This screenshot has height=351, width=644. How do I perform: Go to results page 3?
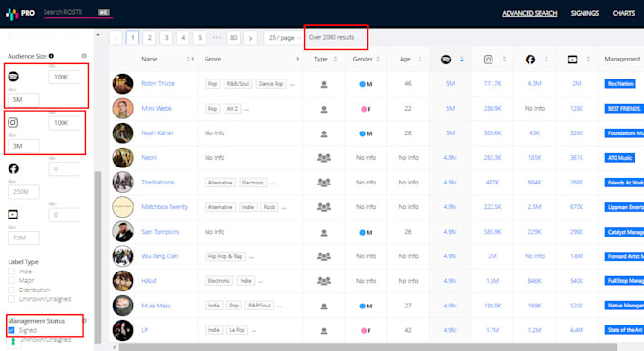166,38
